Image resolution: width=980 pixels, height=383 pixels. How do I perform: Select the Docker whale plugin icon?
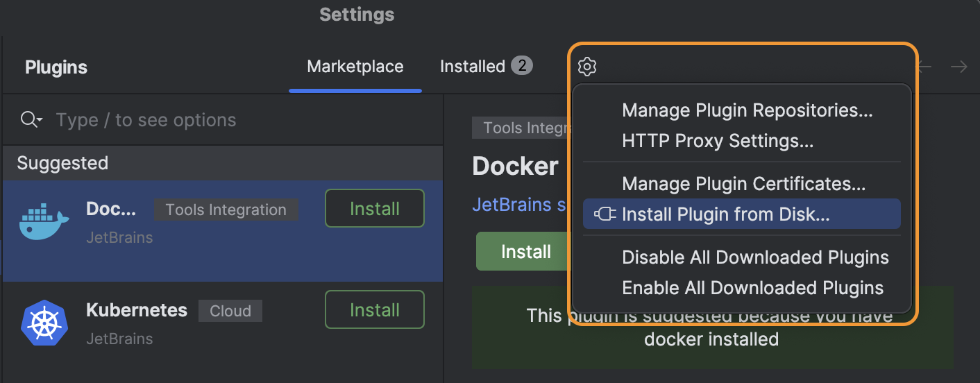click(x=44, y=222)
